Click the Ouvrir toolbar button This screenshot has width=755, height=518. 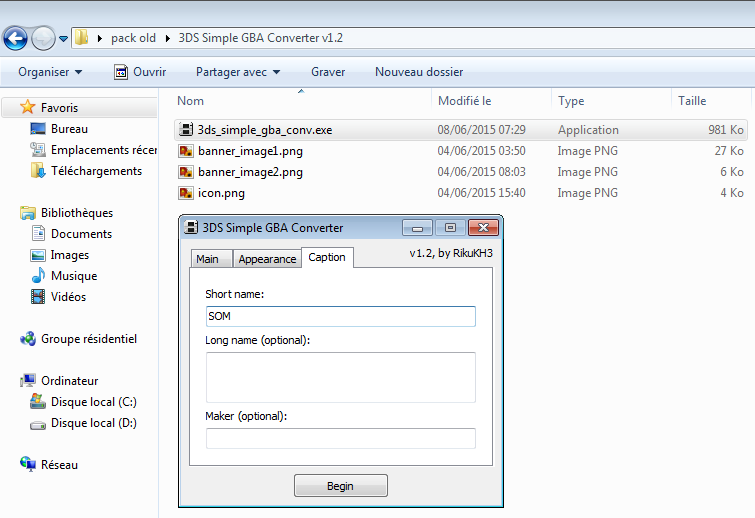pyautogui.click(x=140, y=72)
